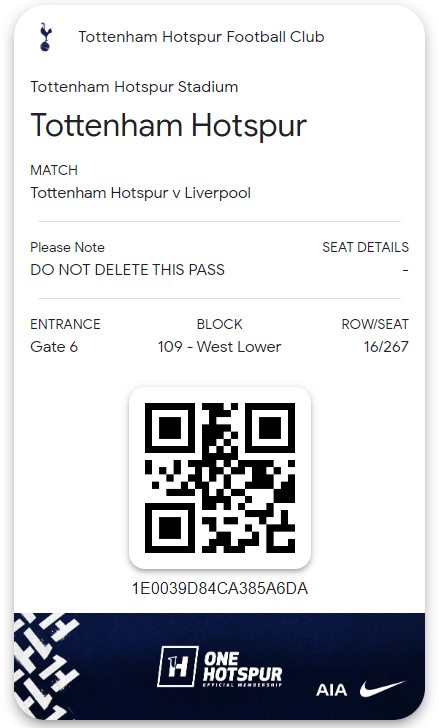Tap the Tottenham Hotspur Stadium venue text

[134, 87]
